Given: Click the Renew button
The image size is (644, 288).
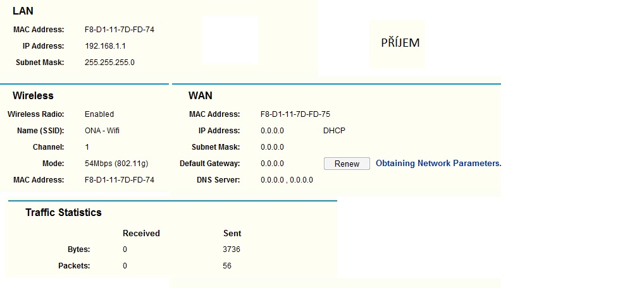Looking at the screenshot, I should tap(347, 164).
